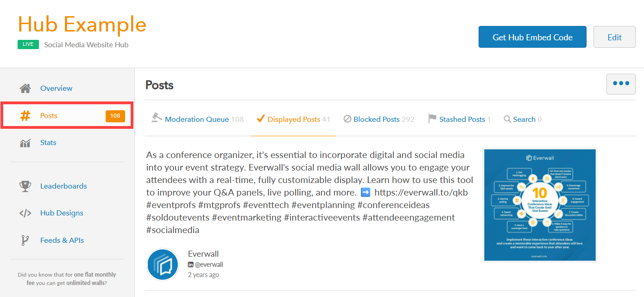
Task: Click the Stats chart icon
Action: (25, 143)
